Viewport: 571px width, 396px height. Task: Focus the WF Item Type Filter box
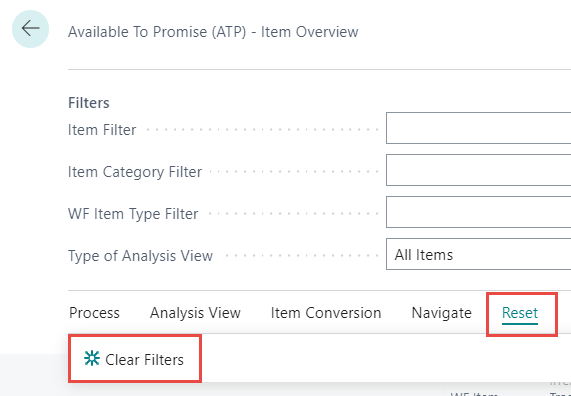pos(479,212)
